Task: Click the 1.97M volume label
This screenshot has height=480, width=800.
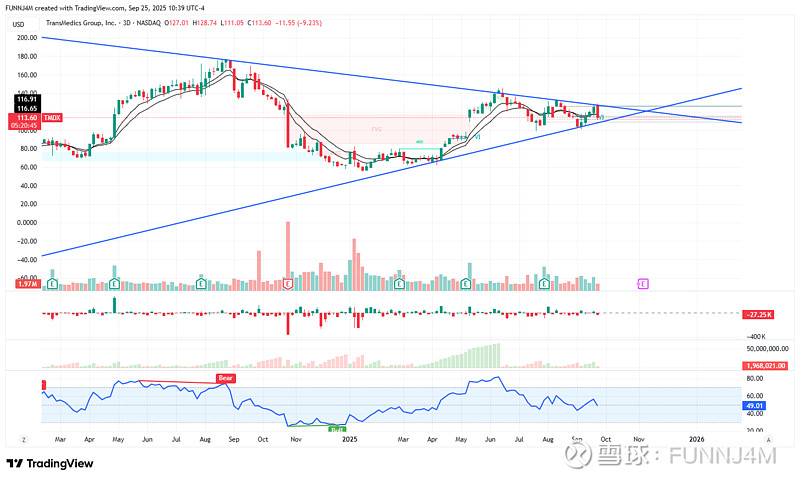Action: (28, 284)
